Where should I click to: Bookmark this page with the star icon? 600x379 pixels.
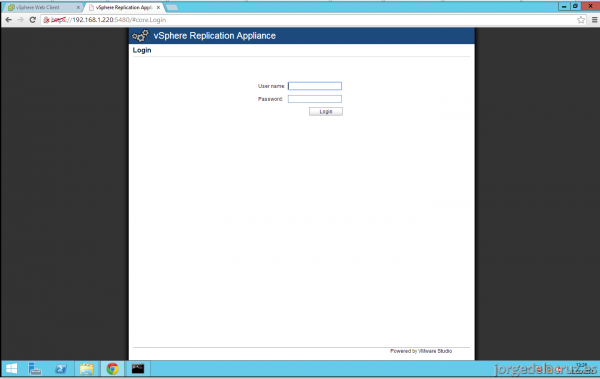click(581, 20)
